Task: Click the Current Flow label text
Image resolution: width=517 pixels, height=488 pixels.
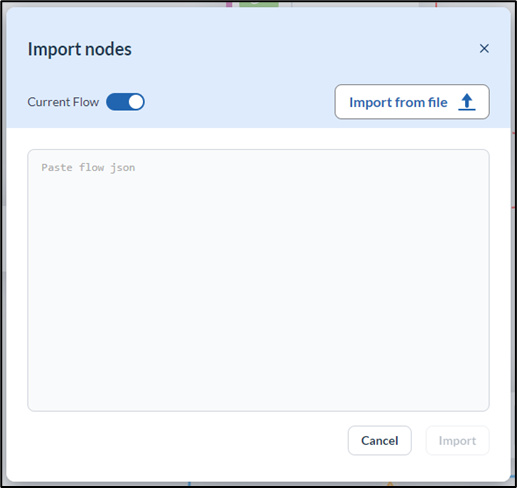Action: pos(63,102)
